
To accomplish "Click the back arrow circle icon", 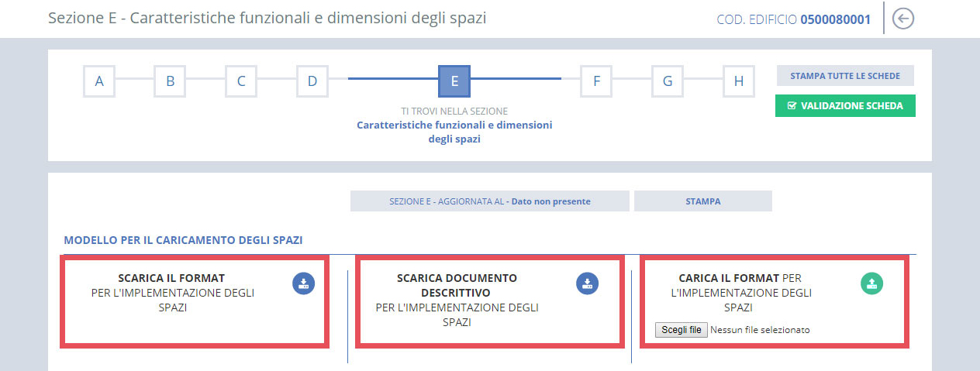I will tap(903, 19).
